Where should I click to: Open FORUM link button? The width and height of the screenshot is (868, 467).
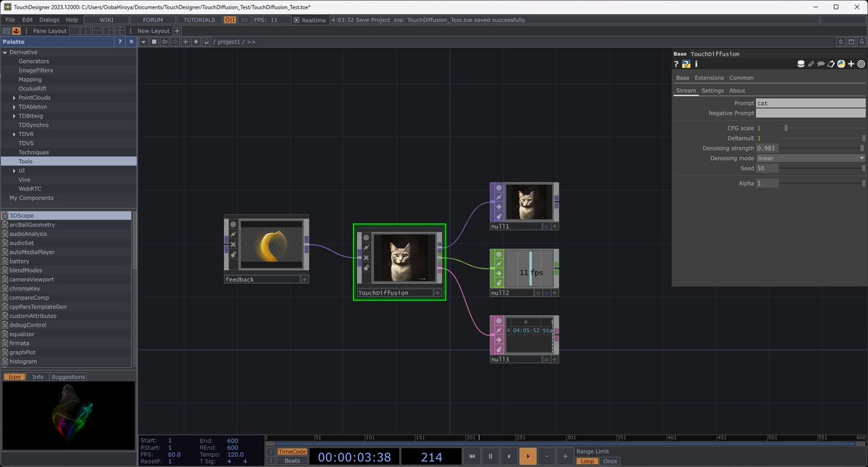pyautogui.click(x=153, y=20)
